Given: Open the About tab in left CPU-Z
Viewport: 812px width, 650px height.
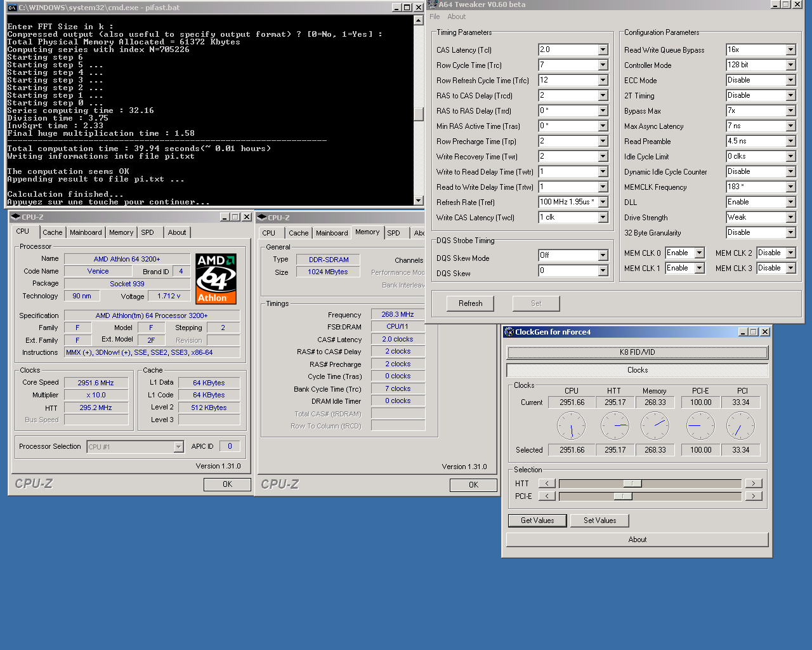Looking at the screenshot, I should coord(177,232).
